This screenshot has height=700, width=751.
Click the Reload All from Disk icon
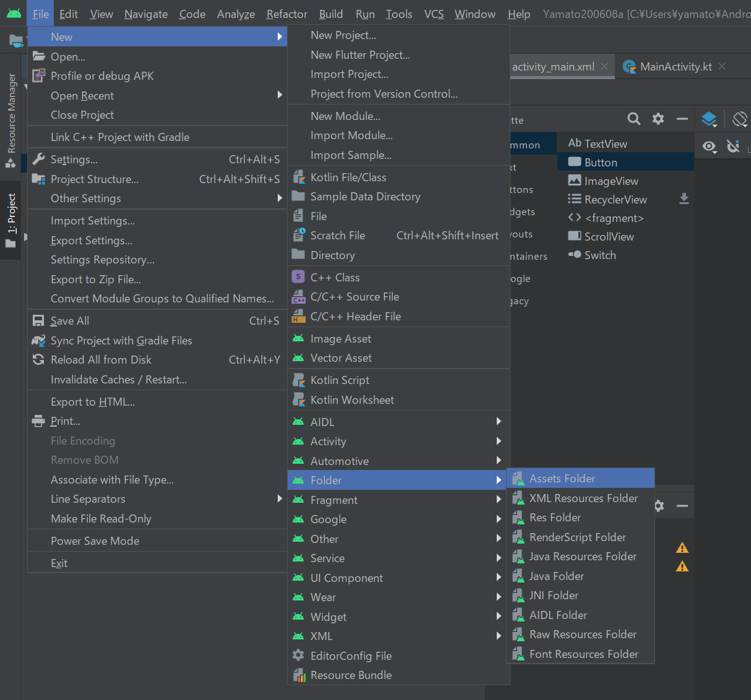click(x=38, y=359)
